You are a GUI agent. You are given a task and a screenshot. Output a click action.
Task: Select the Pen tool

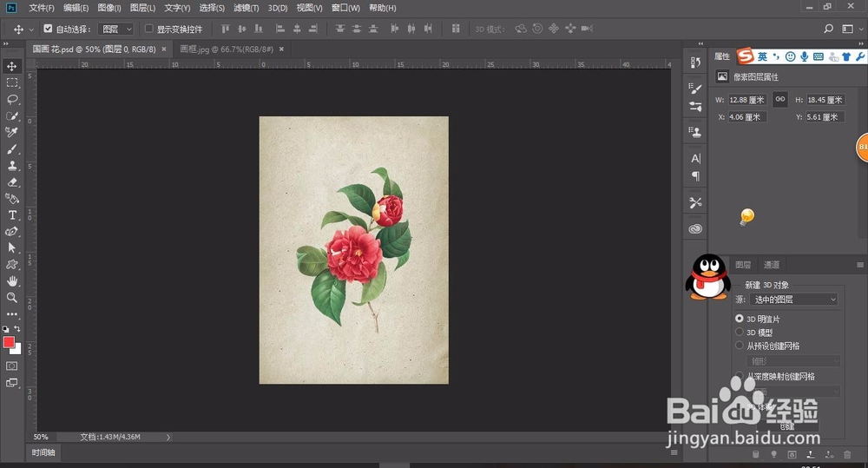click(x=11, y=232)
